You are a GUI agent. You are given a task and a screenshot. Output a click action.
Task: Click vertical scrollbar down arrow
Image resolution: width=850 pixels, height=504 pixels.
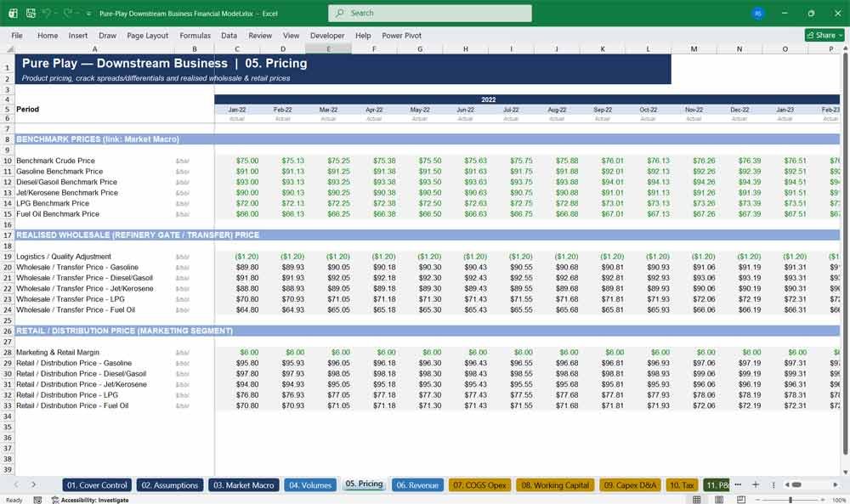pos(845,472)
